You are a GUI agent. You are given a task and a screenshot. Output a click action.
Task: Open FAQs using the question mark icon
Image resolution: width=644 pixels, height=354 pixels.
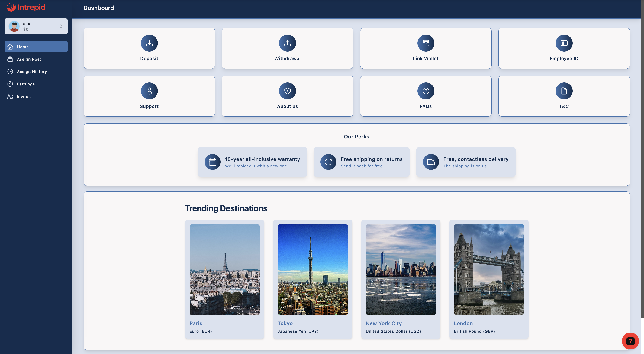pyautogui.click(x=426, y=91)
